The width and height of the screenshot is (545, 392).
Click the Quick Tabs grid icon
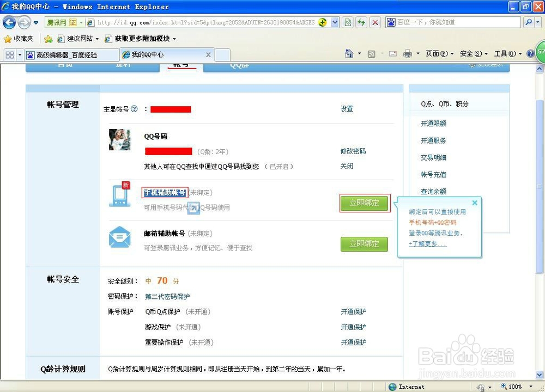coord(10,55)
